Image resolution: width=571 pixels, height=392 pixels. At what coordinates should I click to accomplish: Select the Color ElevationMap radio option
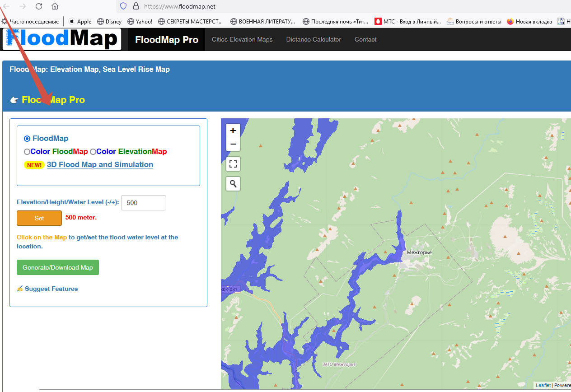coord(93,152)
